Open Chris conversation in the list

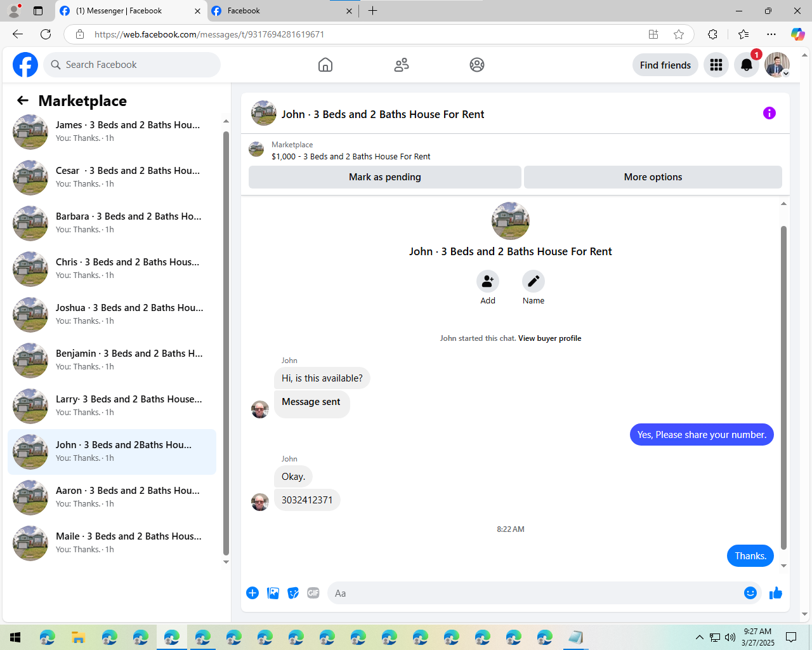[112, 269]
